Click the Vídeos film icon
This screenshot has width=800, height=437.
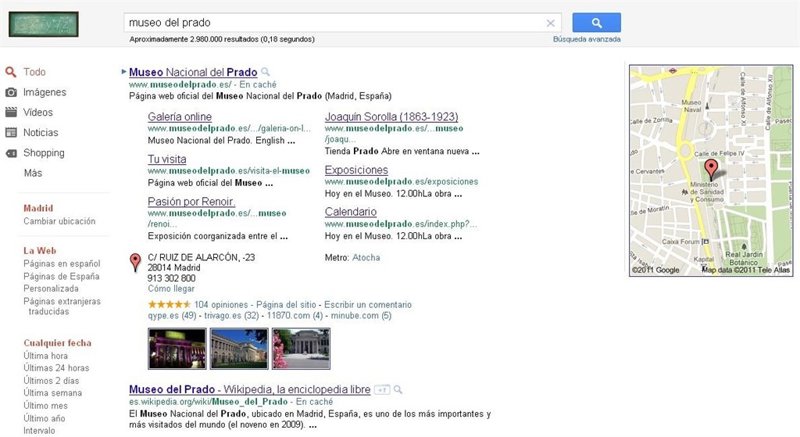pyautogui.click(x=11, y=112)
